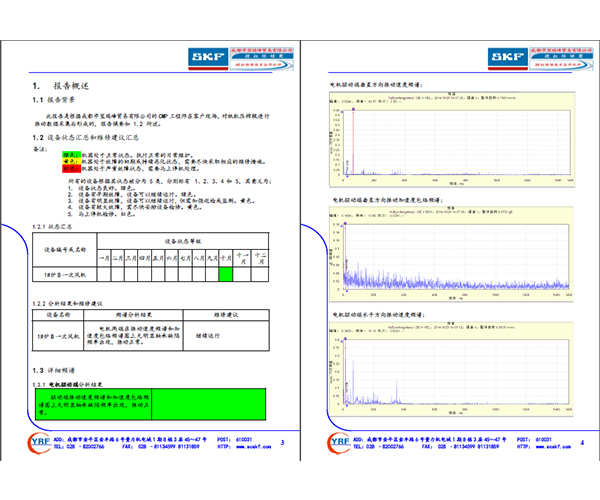Click page number 3 in the footer
Image resolution: width=600 pixels, height=500 pixels.
tap(282, 442)
